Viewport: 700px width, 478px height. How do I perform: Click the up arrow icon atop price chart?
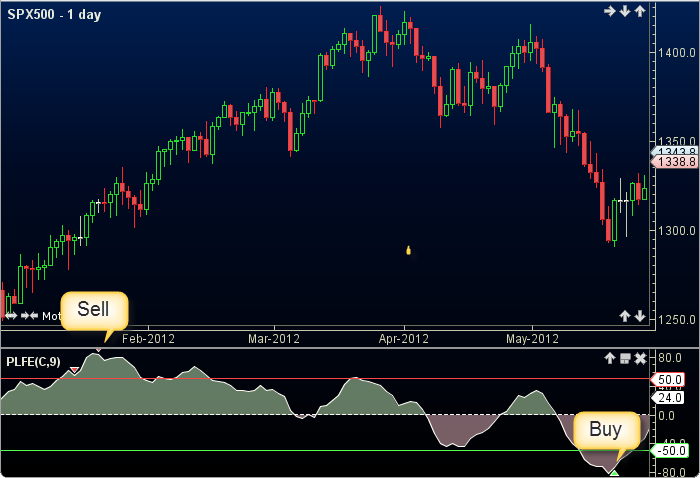coord(640,11)
